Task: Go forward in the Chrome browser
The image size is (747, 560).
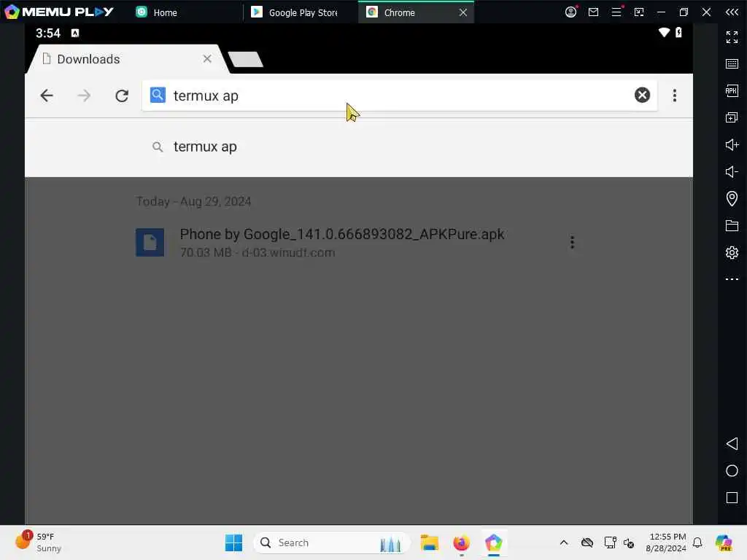Action: pyautogui.click(x=84, y=96)
